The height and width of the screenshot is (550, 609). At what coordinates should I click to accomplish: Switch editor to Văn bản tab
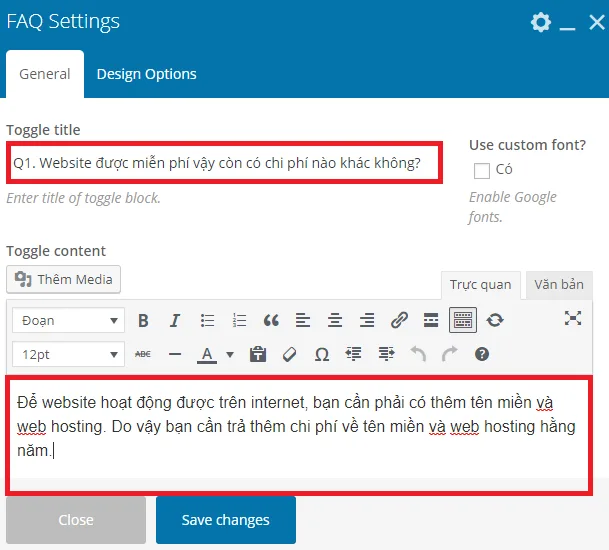point(559,285)
